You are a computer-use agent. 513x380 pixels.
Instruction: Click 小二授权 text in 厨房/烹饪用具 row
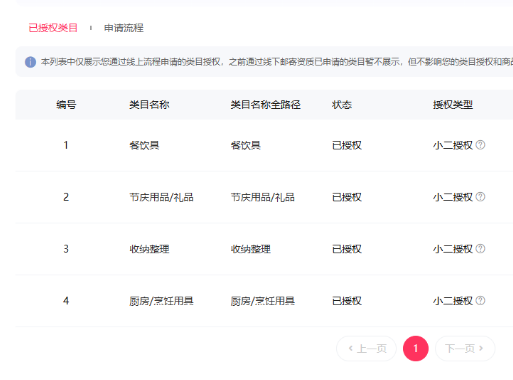coord(453,301)
